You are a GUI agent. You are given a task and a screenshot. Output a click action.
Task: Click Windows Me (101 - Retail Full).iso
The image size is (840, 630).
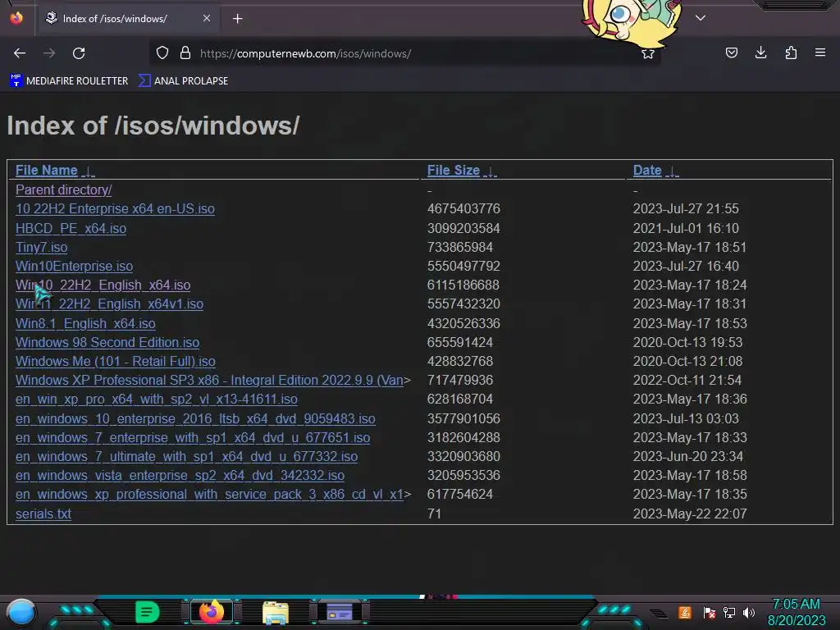(x=115, y=361)
